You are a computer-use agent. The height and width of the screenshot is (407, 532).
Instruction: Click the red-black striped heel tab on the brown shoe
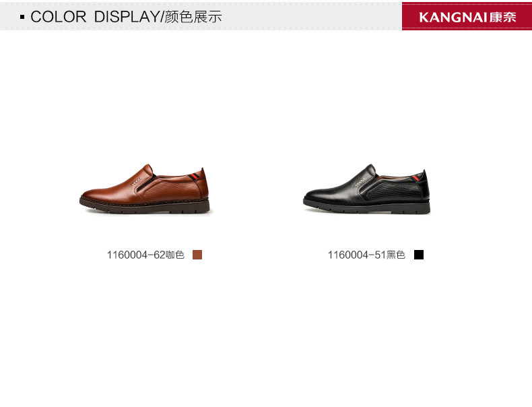pyautogui.click(x=194, y=177)
